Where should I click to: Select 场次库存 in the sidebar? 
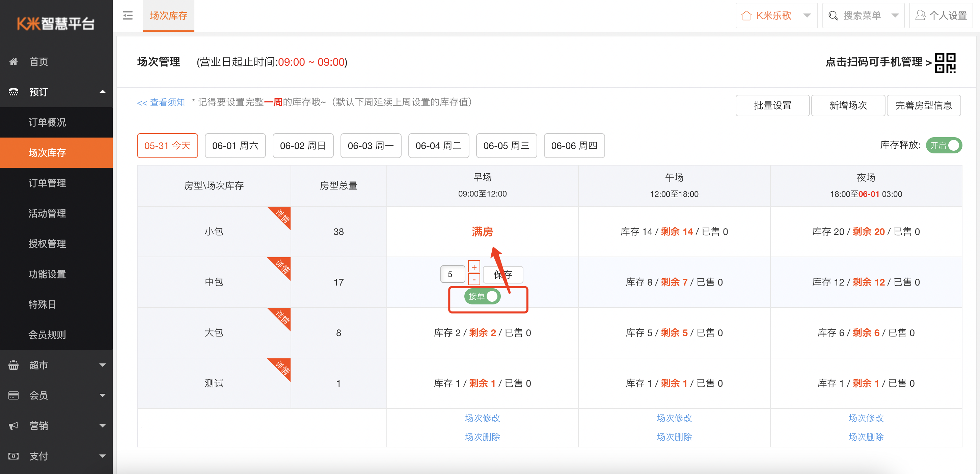click(x=56, y=153)
